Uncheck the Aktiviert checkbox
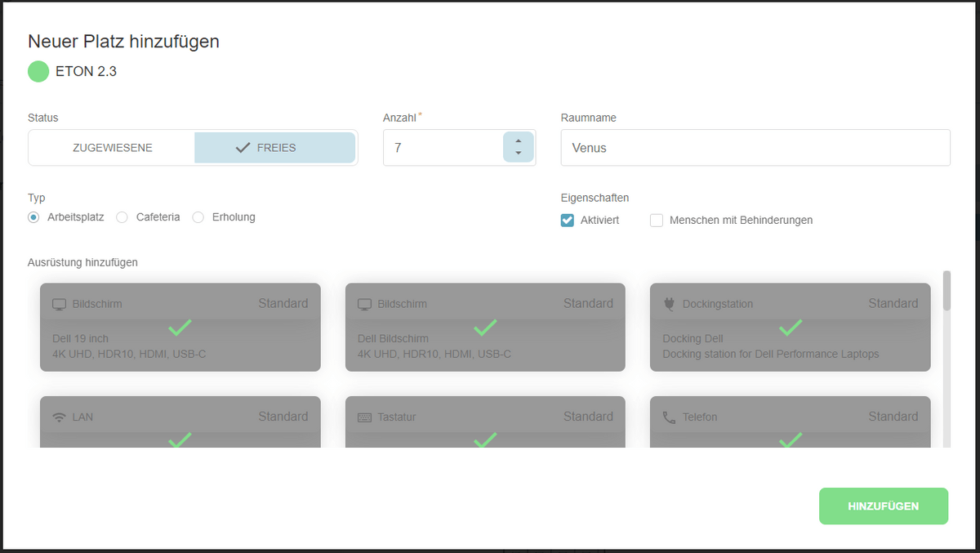 568,220
